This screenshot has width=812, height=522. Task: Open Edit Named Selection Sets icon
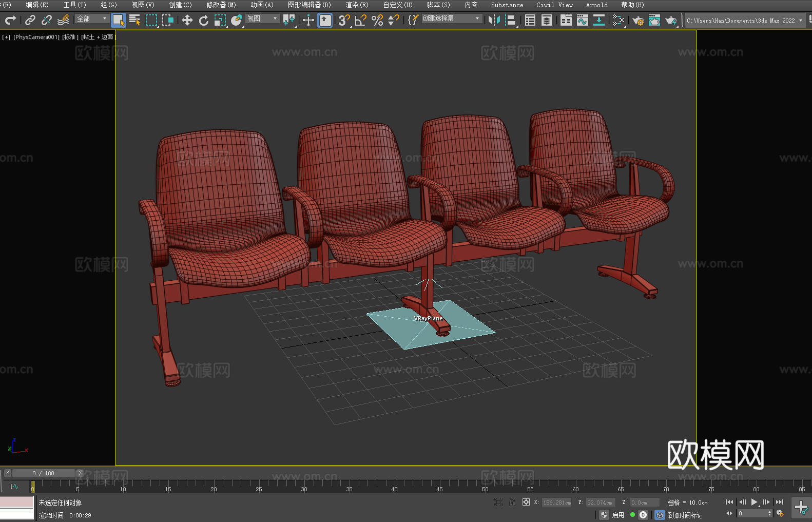click(x=413, y=20)
